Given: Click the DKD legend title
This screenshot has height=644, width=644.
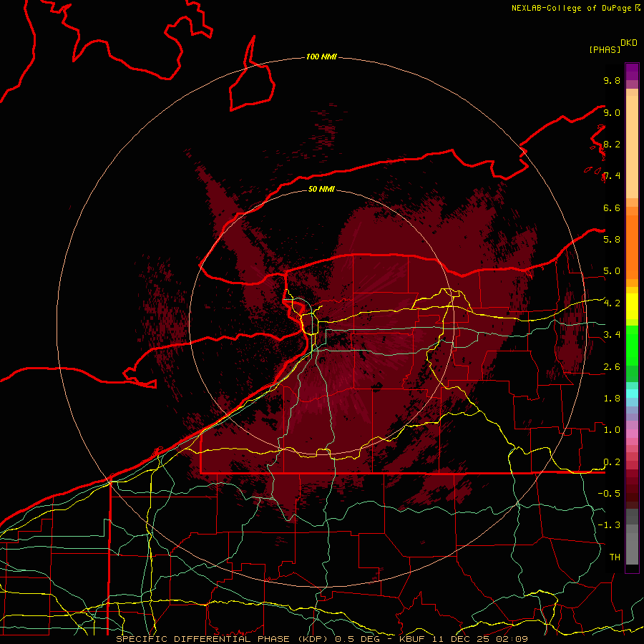Looking at the screenshot, I should [x=629, y=43].
